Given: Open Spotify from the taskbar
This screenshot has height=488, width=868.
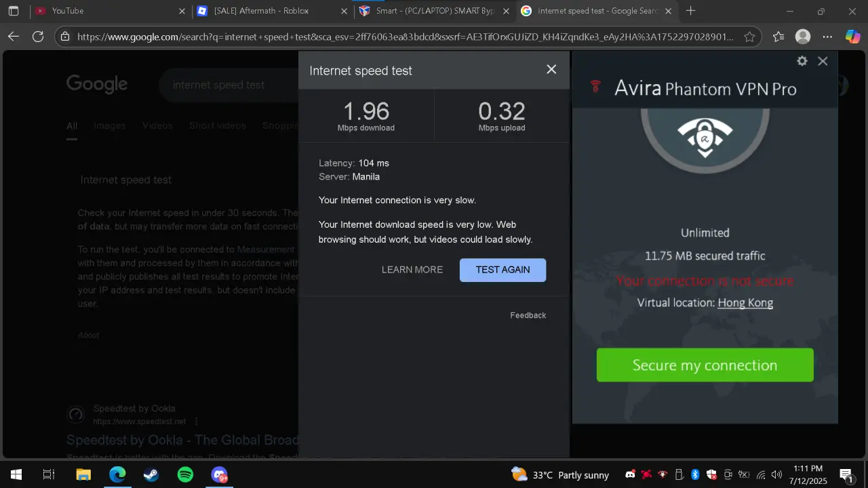Looking at the screenshot, I should coord(185,474).
